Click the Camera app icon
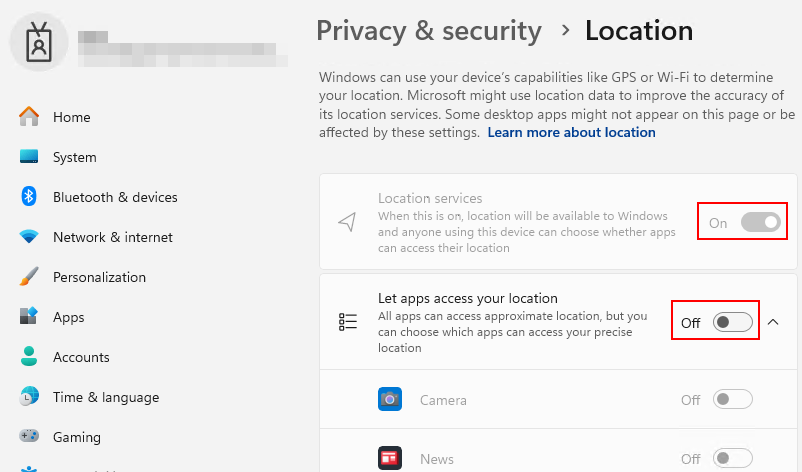This screenshot has height=472, width=802. click(x=390, y=400)
